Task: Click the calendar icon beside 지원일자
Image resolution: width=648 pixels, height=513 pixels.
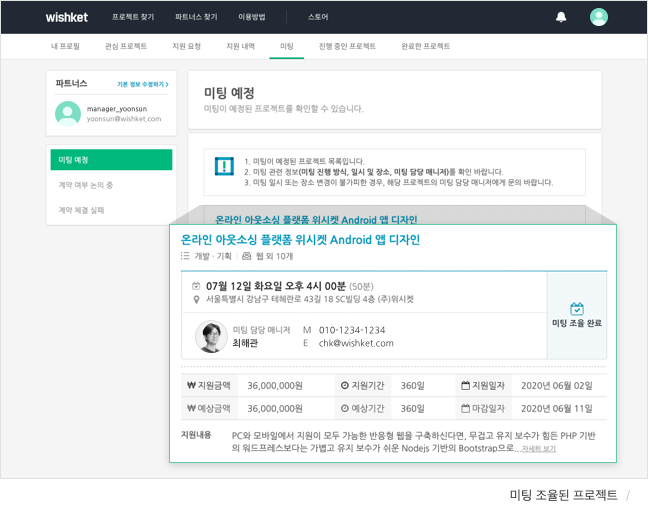Action: click(x=465, y=384)
